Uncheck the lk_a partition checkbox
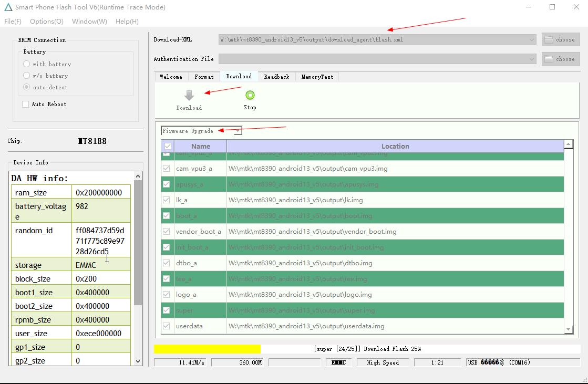Viewport: 588px width, 384px height. point(167,200)
